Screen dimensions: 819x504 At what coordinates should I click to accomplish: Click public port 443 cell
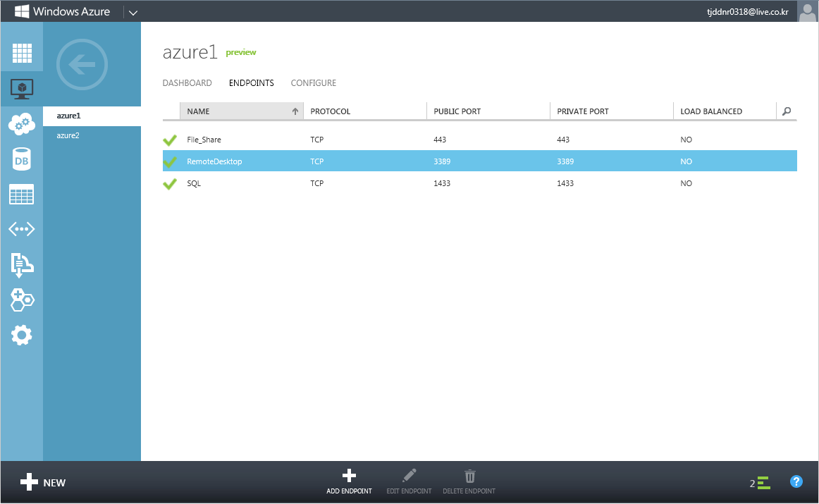tap(440, 140)
